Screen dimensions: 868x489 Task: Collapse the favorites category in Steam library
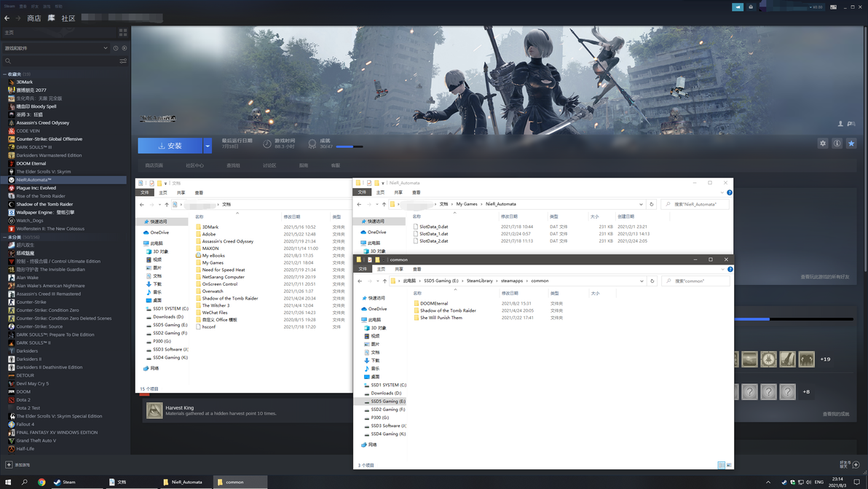click(4, 74)
